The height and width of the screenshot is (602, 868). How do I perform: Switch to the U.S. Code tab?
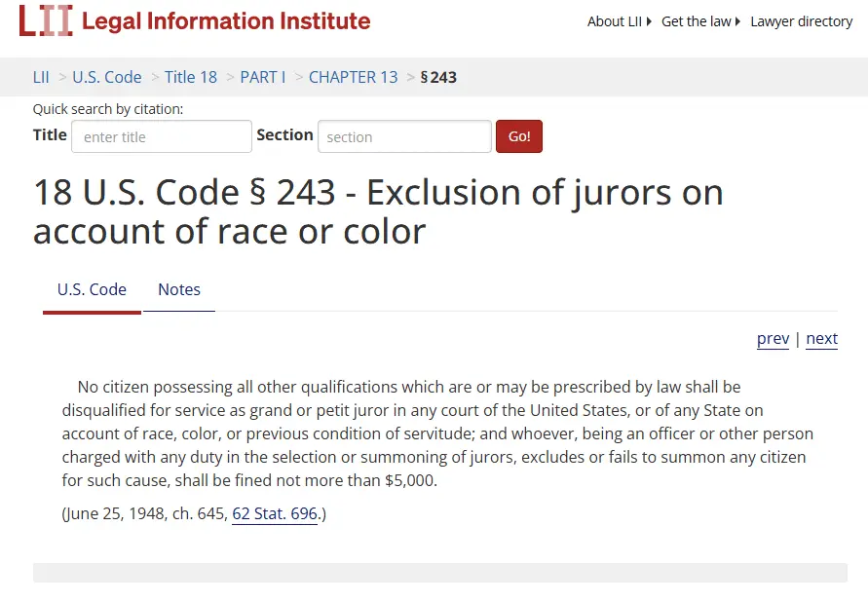click(92, 289)
